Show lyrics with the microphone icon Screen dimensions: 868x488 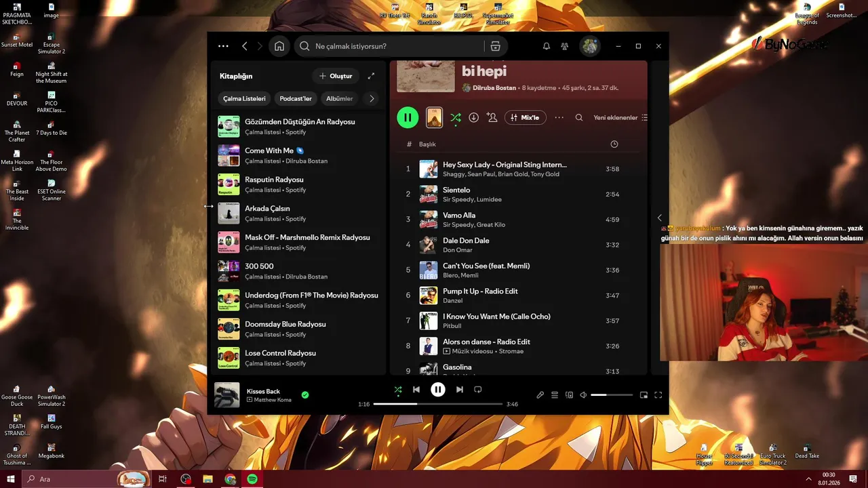click(540, 395)
